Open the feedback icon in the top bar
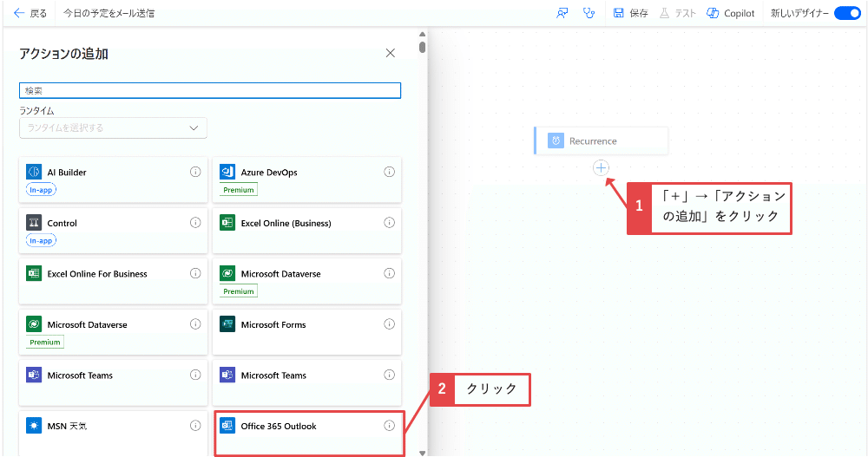 [562, 13]
